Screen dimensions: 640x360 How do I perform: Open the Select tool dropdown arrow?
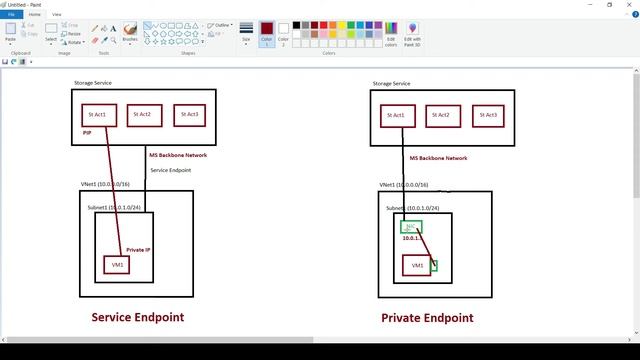tap(51, 44)
